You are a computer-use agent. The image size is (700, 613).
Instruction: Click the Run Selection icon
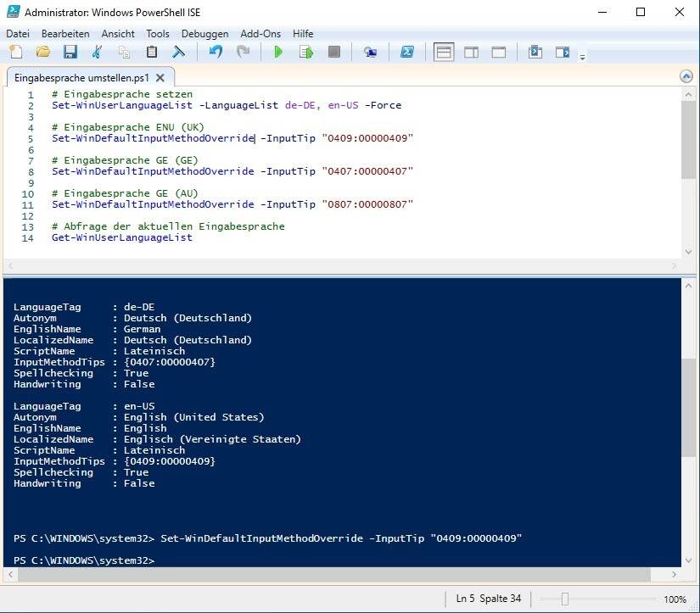pos(305,53)
